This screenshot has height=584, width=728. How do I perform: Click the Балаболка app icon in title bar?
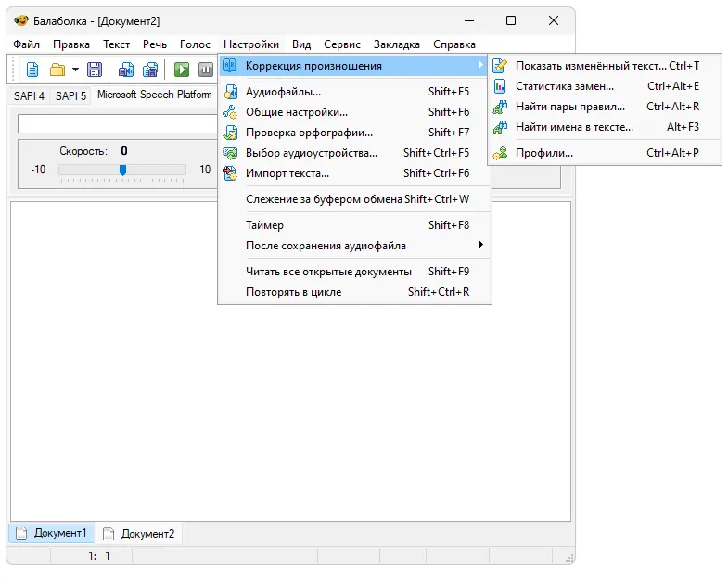tap(21, 20)
